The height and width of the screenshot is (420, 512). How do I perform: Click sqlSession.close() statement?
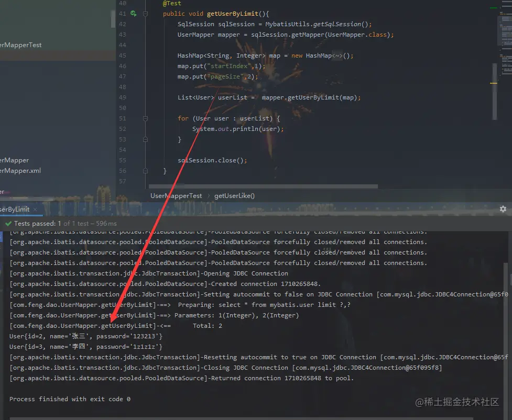[212, 160]
